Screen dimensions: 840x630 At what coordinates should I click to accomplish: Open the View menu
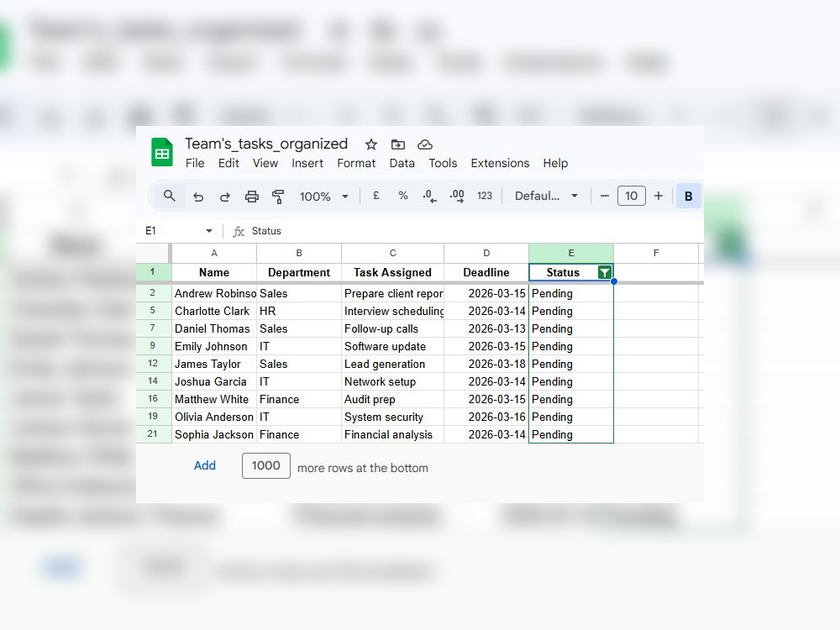pyautogui.click(x=265, y=164)
